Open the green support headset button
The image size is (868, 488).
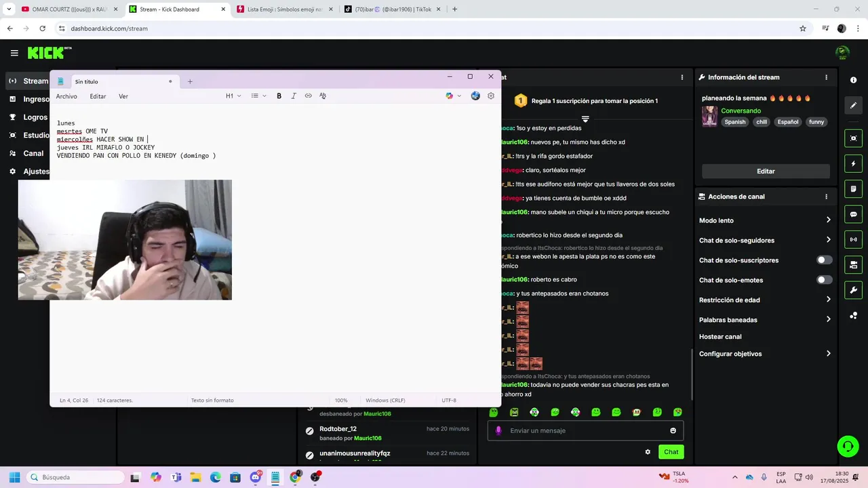coord(848,446)
